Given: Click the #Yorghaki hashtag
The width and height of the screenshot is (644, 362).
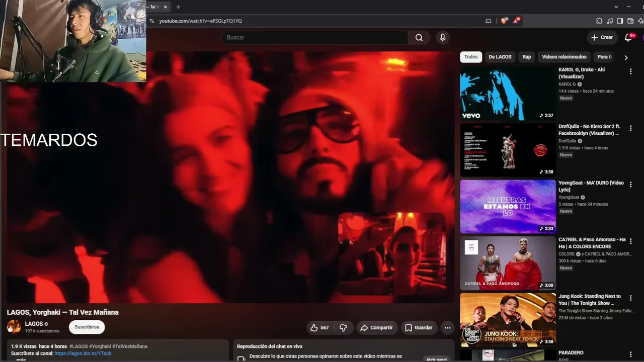Looking at the screenshot, I should (100, 346).
